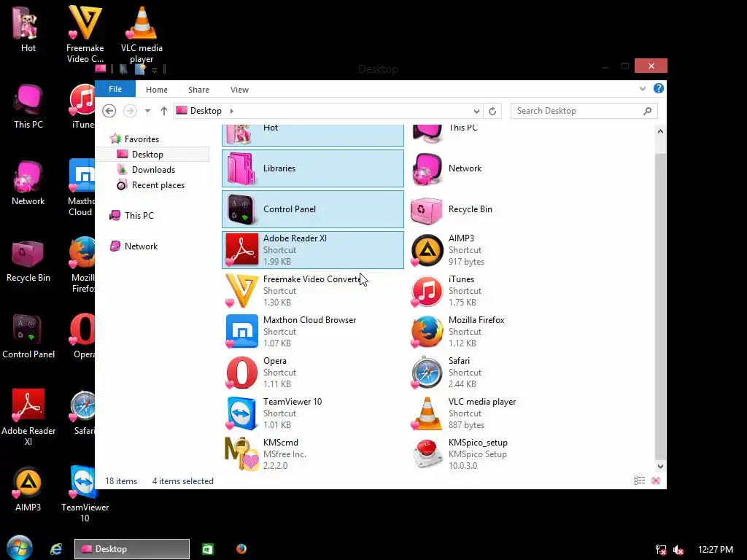Expand the ribbon with chevron arrow
The width and height of the screenshot is (747, 560).
click(x=642, y=88)
